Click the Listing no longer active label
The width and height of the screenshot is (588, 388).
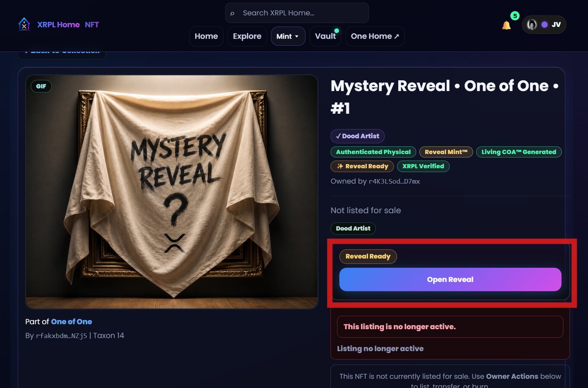pos(380,349)
